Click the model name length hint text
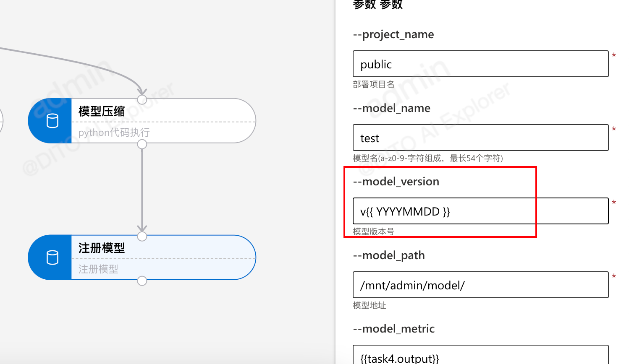 428,158
